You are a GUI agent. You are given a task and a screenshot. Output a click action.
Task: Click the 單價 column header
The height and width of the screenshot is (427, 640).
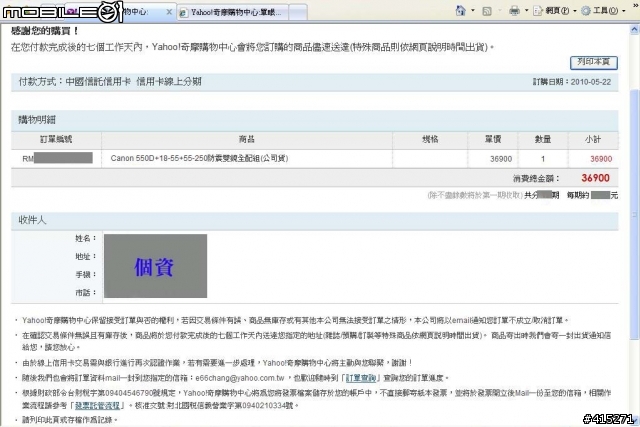pyautogui.click(x=493, y=139)
